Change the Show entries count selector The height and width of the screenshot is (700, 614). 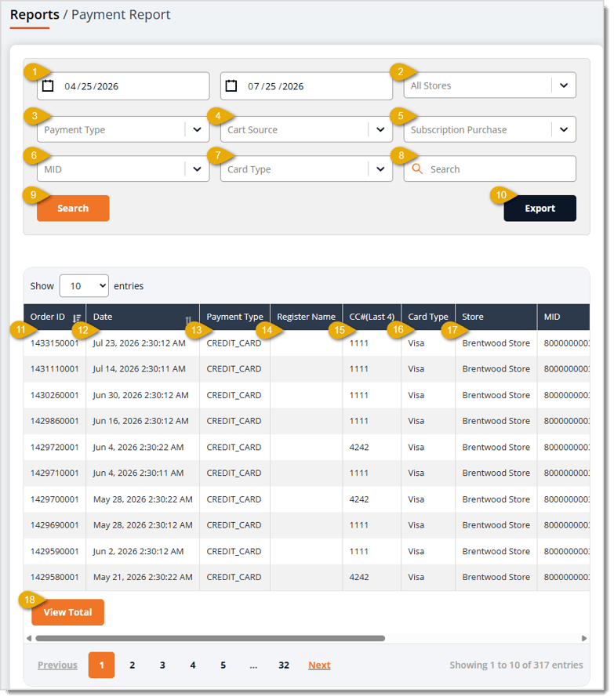pos(84,285)
